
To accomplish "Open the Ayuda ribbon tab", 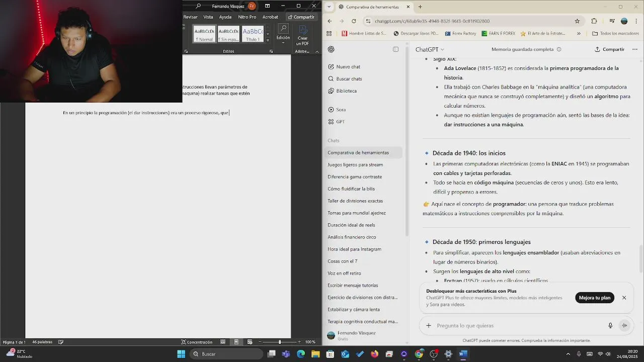I will 225,17.
